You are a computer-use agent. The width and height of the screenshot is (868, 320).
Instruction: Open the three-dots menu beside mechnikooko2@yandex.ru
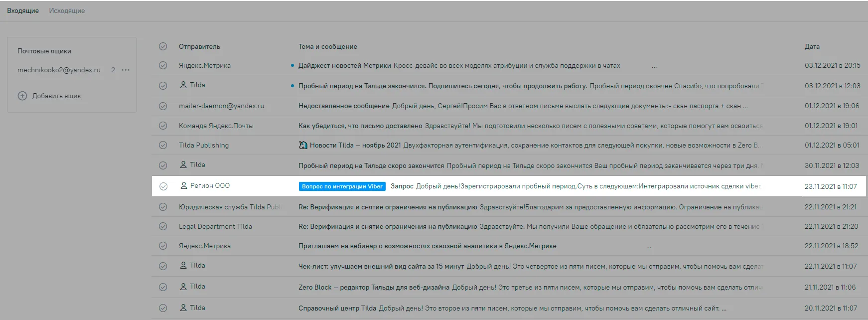126,70
